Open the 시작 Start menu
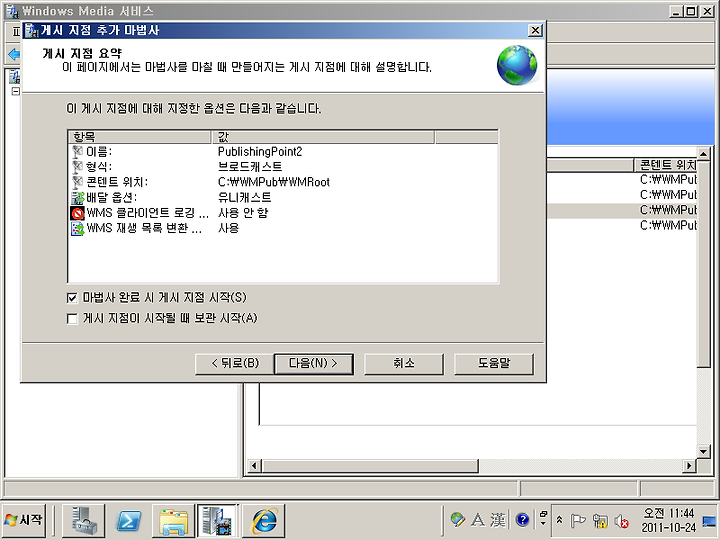Viewport: 720px width, 540px height. pos(24,520)
